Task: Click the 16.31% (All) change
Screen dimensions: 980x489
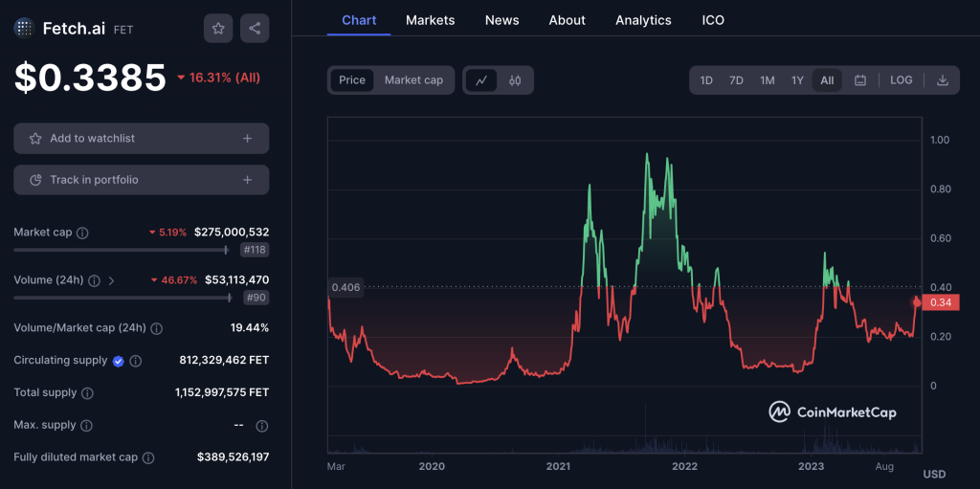Action: [x=219, y=78]
